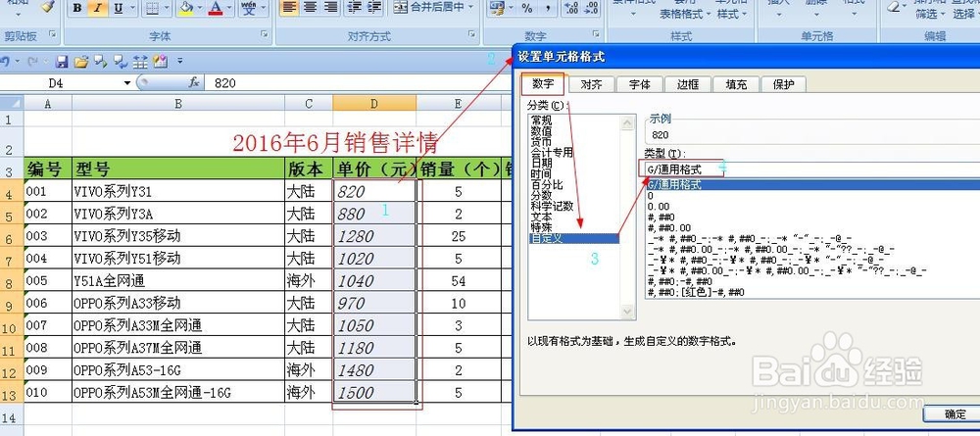This screenshot has width=980, height=436.
Task: Select column B header
Action: coord(178,103)
